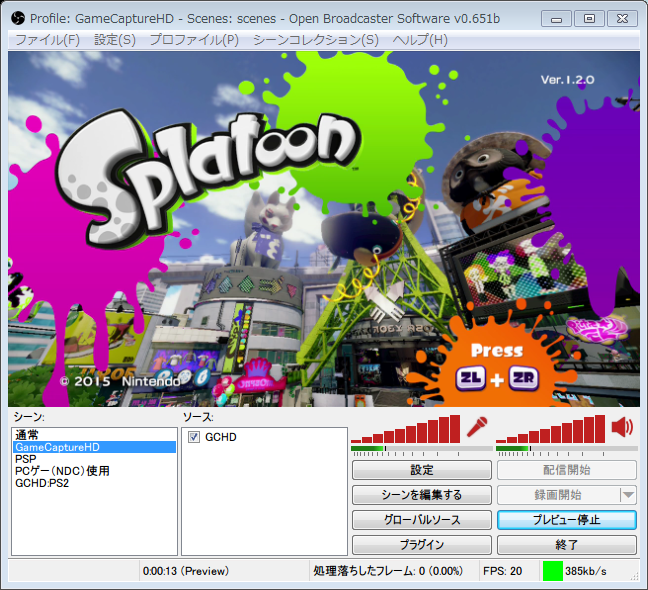Click the シーンを編集する button
Image resolution: width=648 pixels, height=590 pixels.
click(x=422, y=495)
